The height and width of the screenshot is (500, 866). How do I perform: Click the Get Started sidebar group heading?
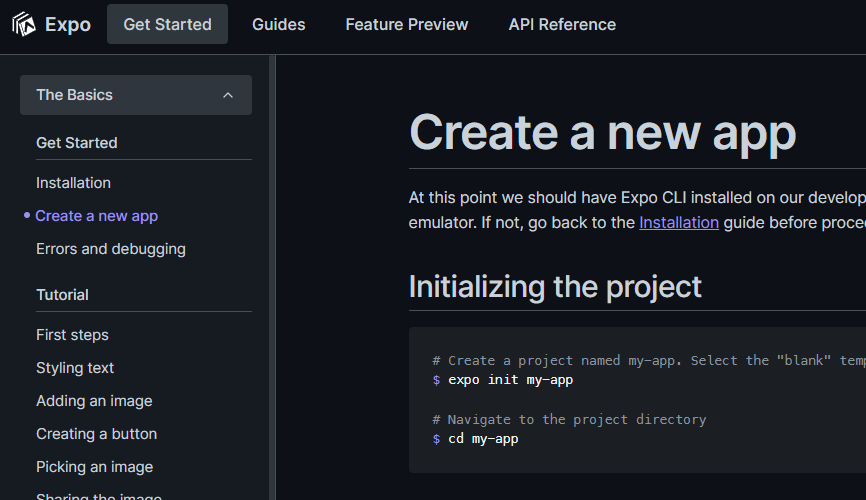coord(77,143)
